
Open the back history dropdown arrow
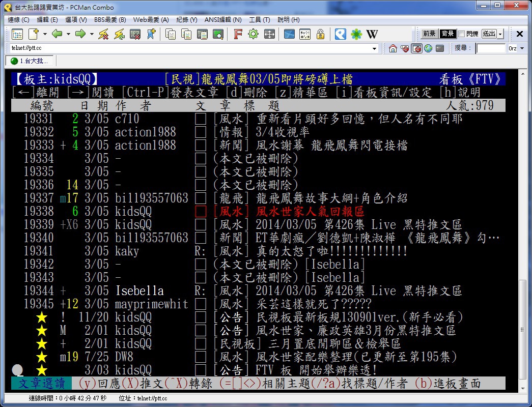tap(68, 34)
